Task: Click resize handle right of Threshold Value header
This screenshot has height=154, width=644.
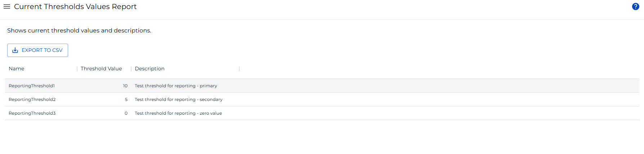Action: coord(131,69)
